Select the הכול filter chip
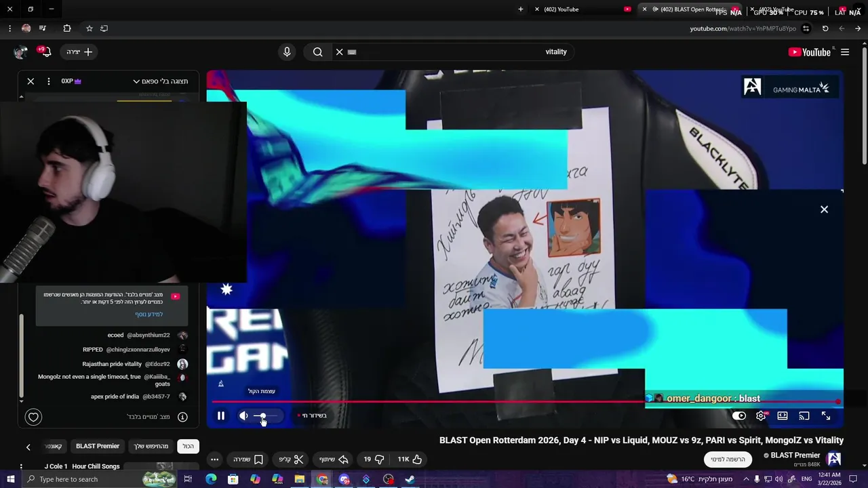This screenshot has height=488, width=868. [x=188, y=446]
